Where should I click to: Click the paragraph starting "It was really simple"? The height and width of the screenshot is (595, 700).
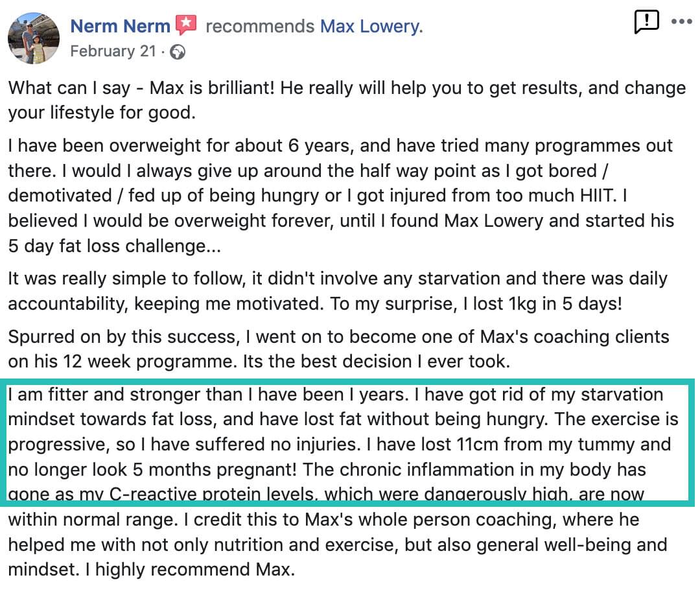point(338,291)
